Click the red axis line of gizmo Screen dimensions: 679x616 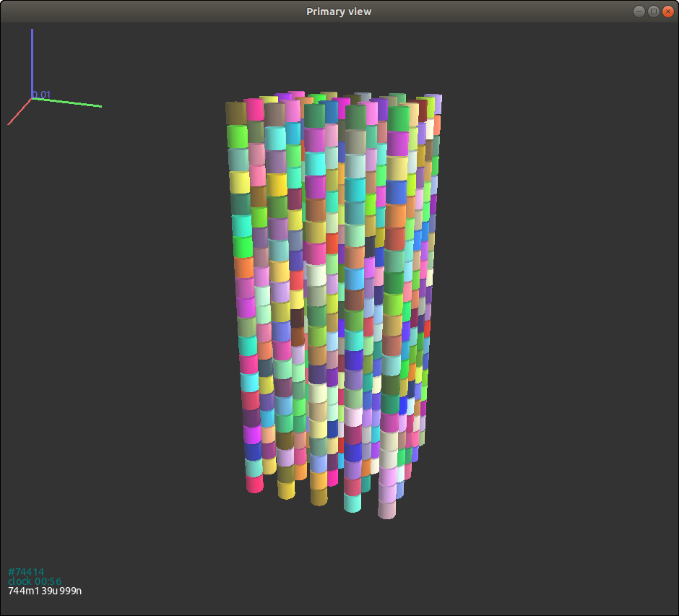coord(19,112)
